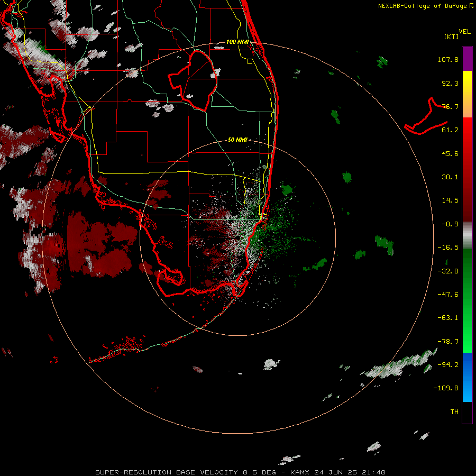Click the VEL legend title

point(464,32)
